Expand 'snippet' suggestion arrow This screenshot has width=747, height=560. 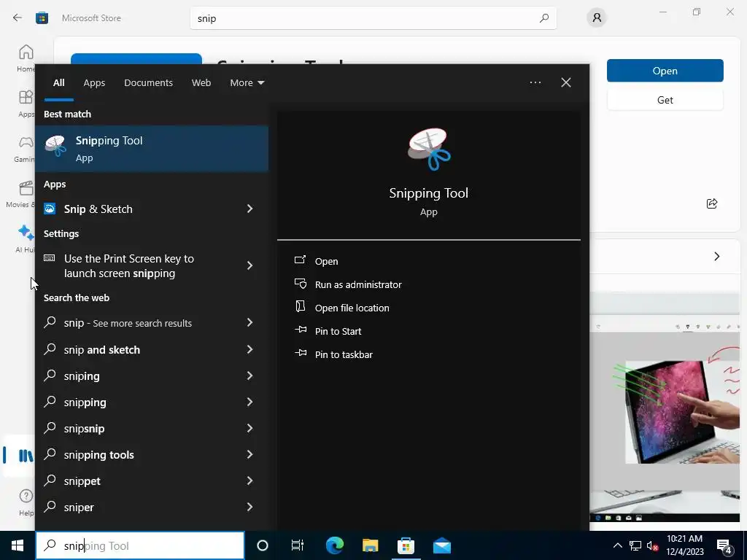coord(249,481)
